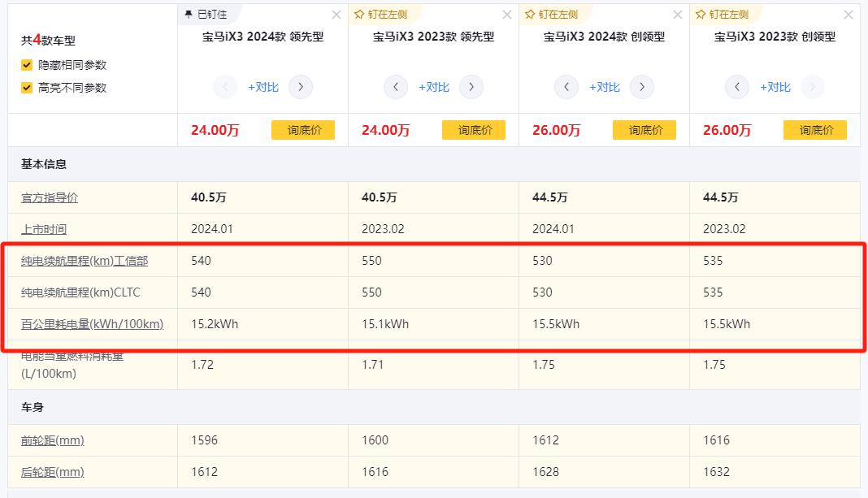The width and height of the screenshot is (868, 498).
Task: Click the 车身 section header
Action: (33, 407)
